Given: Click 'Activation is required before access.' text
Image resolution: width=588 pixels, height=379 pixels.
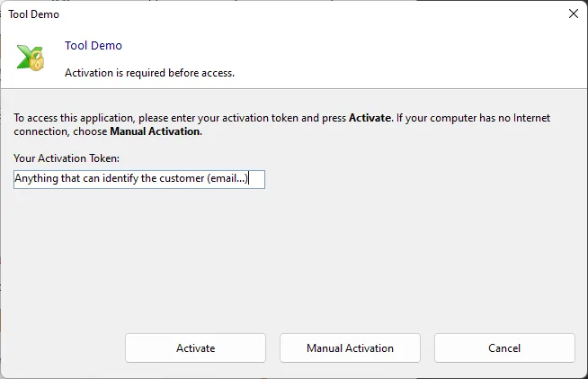Looking at the screenshot, I should click(x=149, y=73).
